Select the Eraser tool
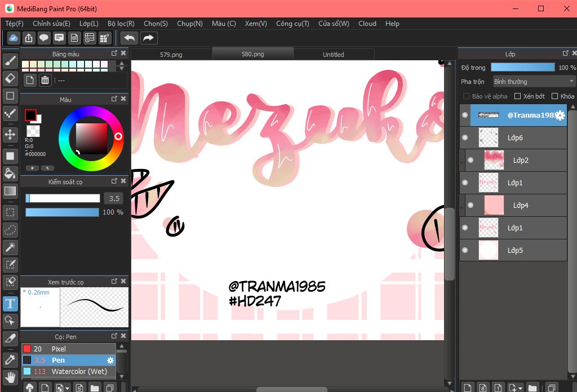This screenshot has height=392, width=577. coord(10,78)
